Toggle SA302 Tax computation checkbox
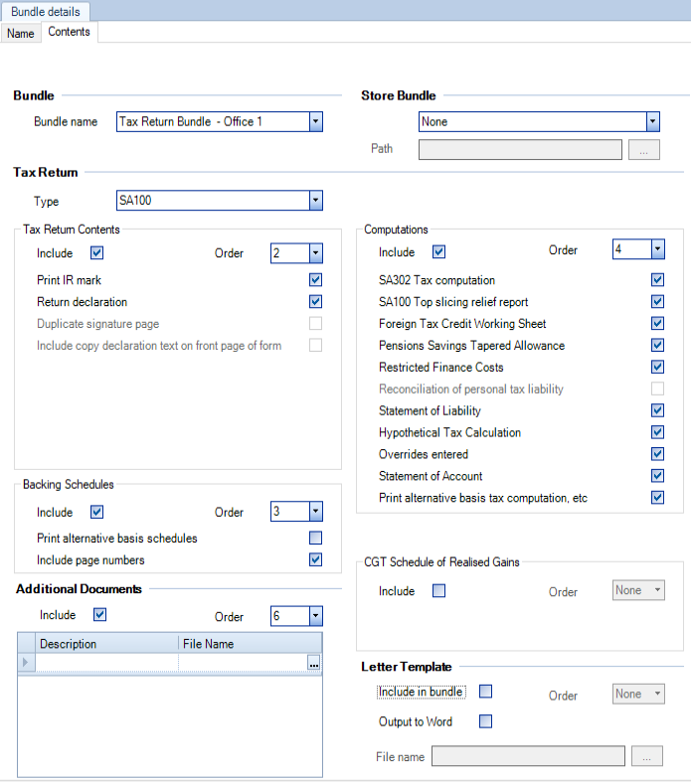The image size is (691, 784). 657,279
